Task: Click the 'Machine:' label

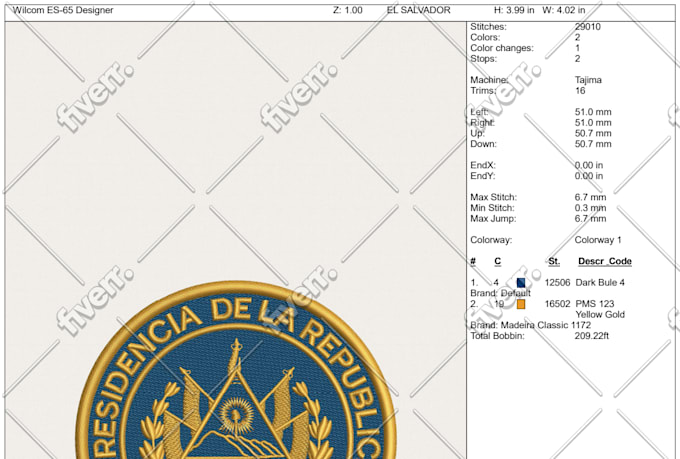Action: click(489, 80)
